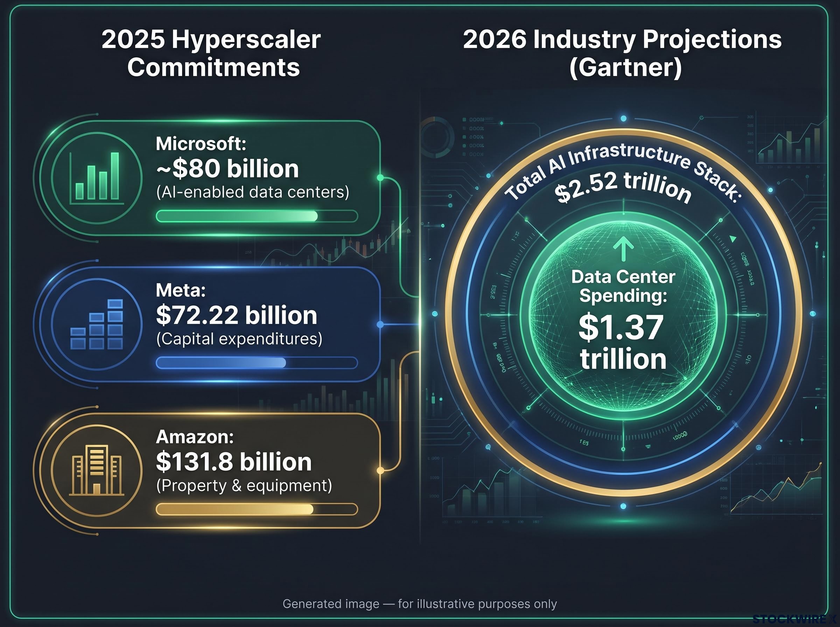Click the "Microsoft:" label

(201, 144)
